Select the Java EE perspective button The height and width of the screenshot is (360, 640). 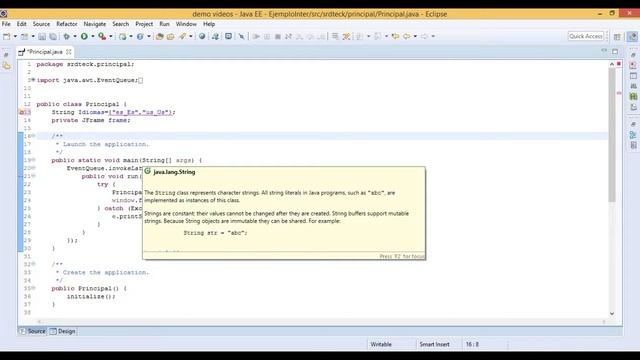tap(632, 36)
